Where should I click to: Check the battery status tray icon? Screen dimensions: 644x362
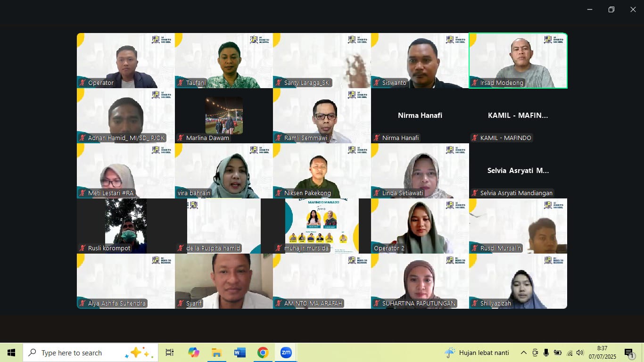click(558, 353)
